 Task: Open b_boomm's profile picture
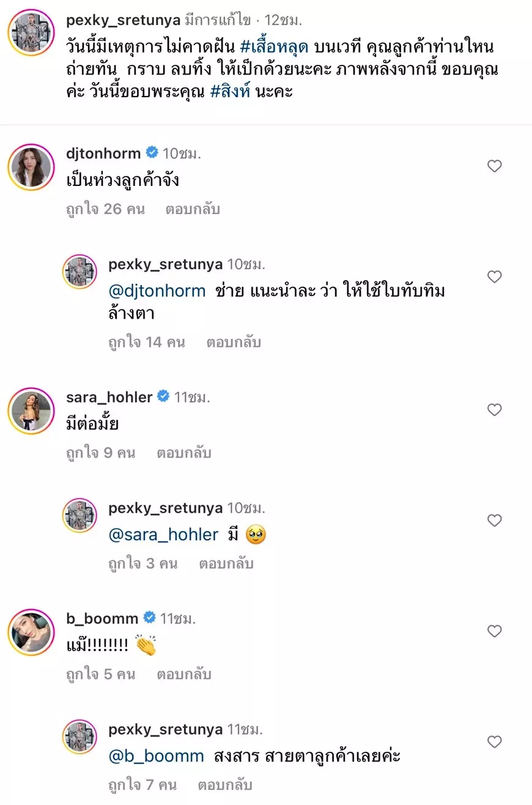[x=31, y=632]
